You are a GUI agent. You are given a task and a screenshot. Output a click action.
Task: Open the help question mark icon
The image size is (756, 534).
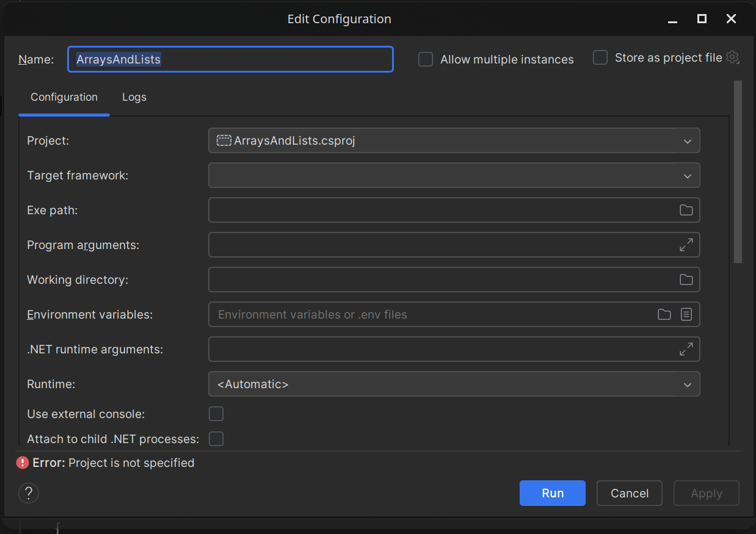coord(29,493)
